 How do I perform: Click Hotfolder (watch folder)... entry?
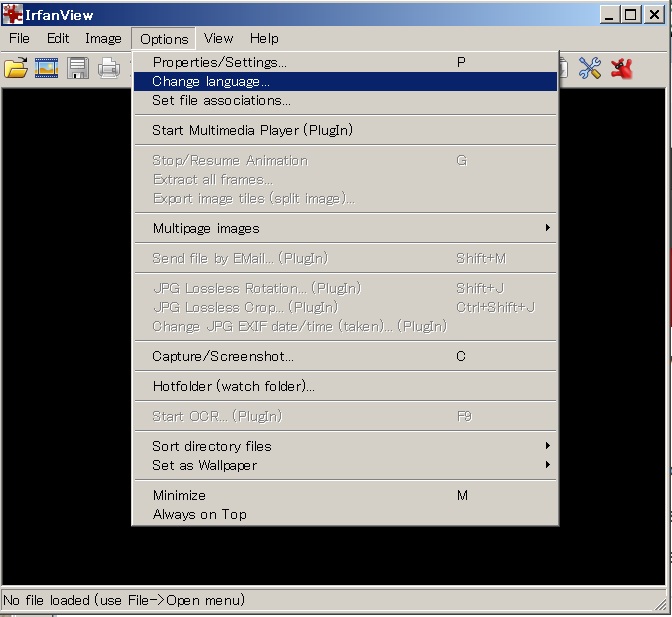(233, 386)
